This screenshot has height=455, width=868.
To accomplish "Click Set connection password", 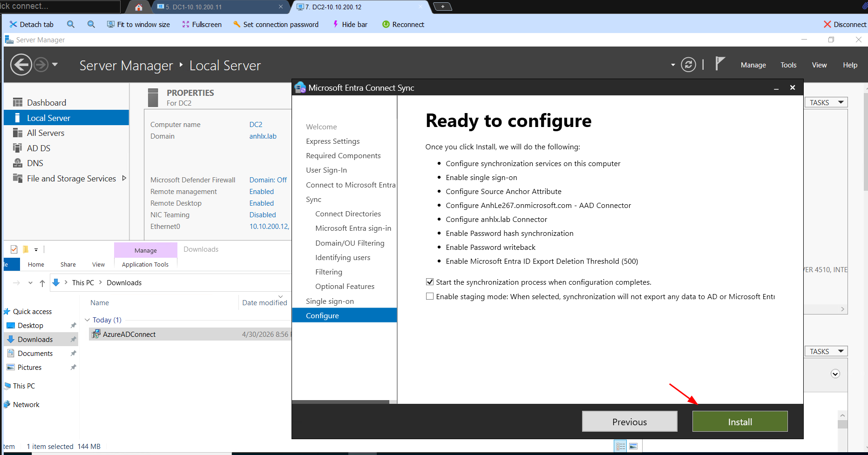I will click(x=276, y=24).
